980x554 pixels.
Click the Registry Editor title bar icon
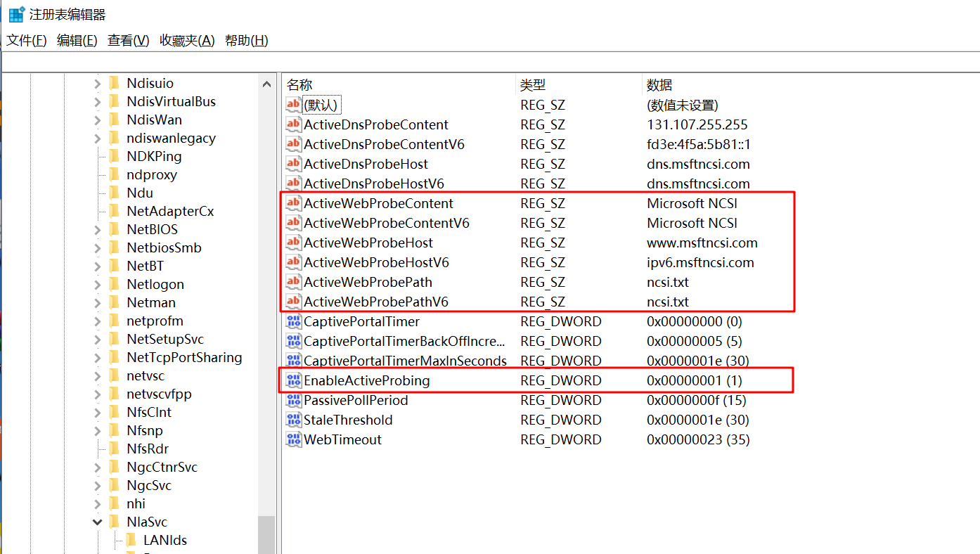click(x=16, y=14)
